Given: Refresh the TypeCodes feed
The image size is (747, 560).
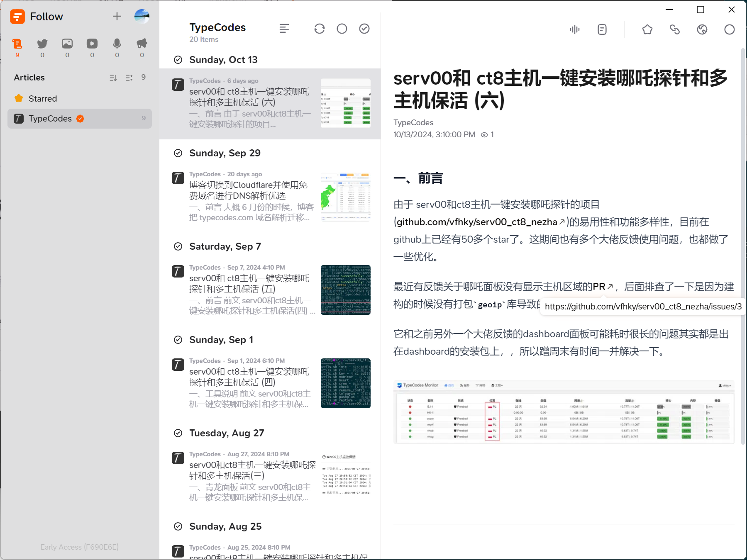Looking at the screenshot, I should pyautogui.click(x=320, y=29).
